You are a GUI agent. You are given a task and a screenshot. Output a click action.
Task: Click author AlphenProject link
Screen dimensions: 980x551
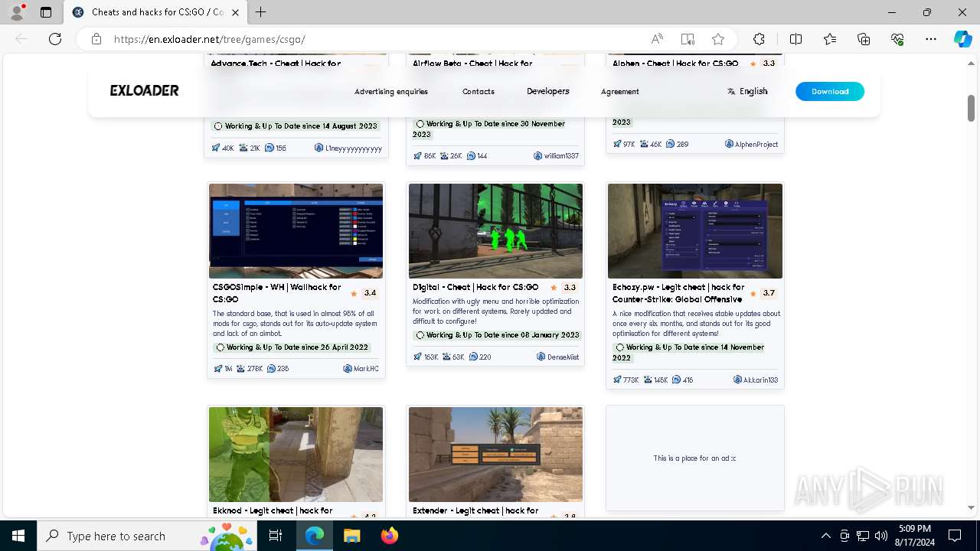pos(752,145)
